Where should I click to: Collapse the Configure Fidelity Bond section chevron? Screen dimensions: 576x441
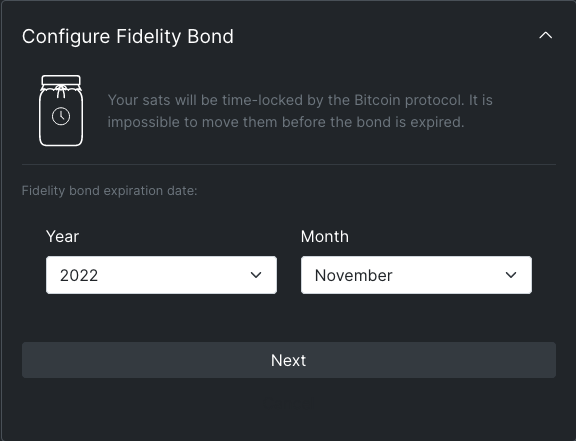546,36
